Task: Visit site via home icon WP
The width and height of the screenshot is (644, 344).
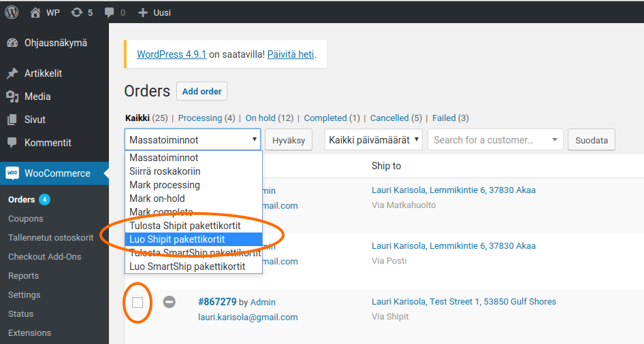Action: point(45,12)
